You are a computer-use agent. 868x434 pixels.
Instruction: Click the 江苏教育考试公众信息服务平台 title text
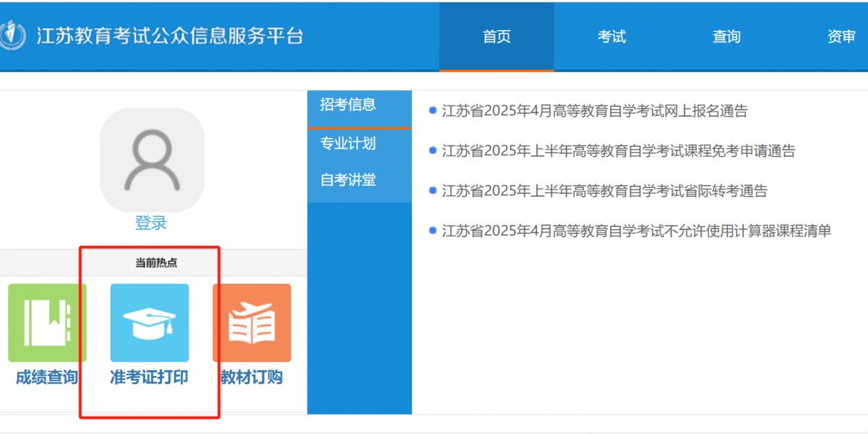coord(170,36)
